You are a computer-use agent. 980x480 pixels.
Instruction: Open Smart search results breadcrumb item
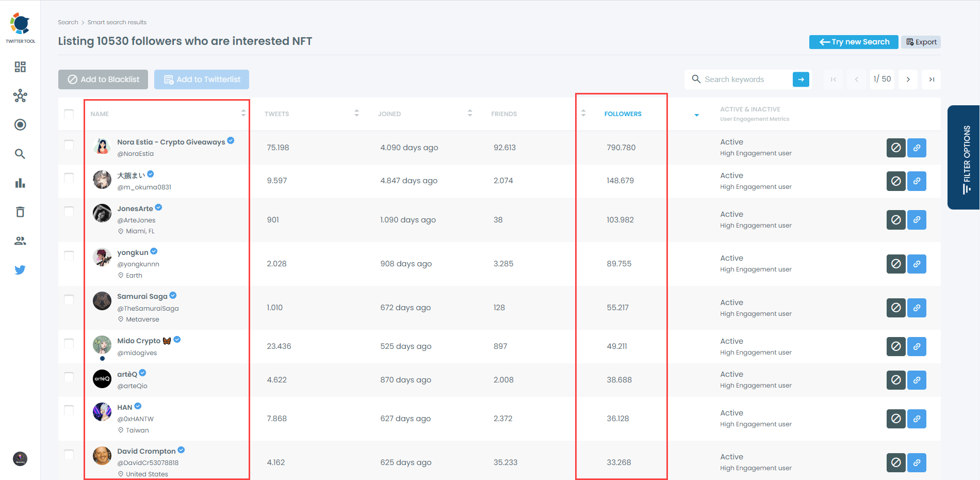coord(117,22)
